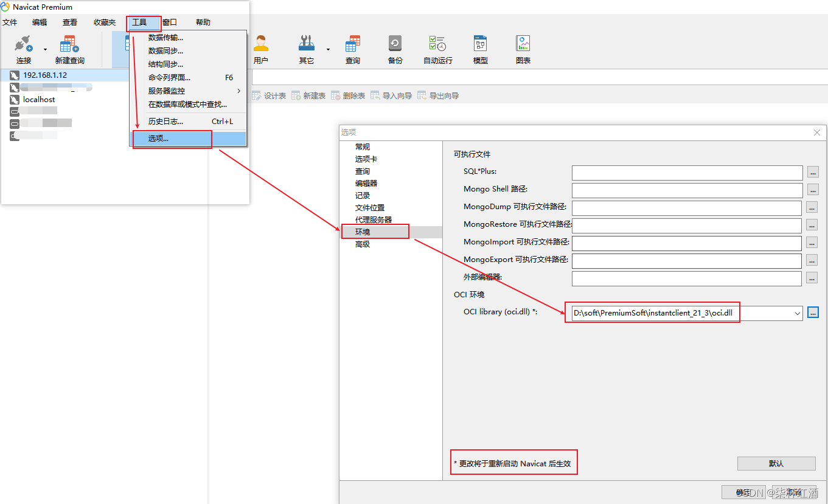
Task: Select Tabs (选项卡) in options list
Action: pos(366,159)
